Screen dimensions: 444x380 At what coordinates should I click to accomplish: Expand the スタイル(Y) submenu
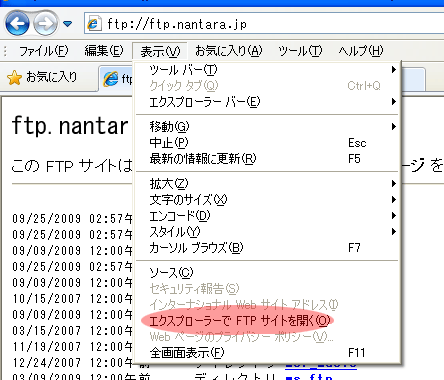click(267, 232)
